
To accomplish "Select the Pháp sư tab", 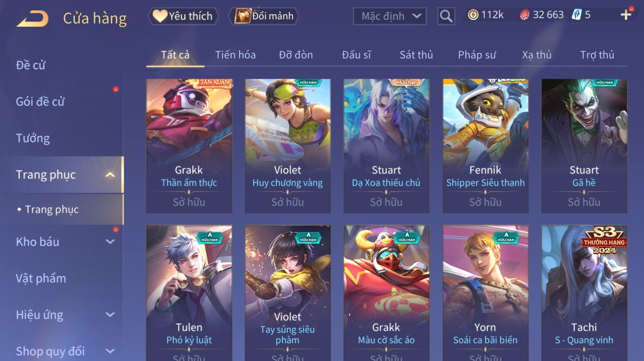I will pos(477,55).
